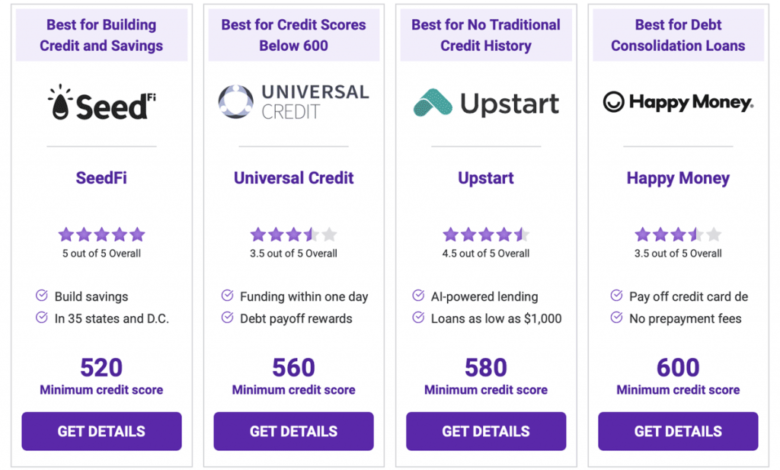
Task: Click GET DETAILS under 560 minimum score
Action: pos(293,431)
